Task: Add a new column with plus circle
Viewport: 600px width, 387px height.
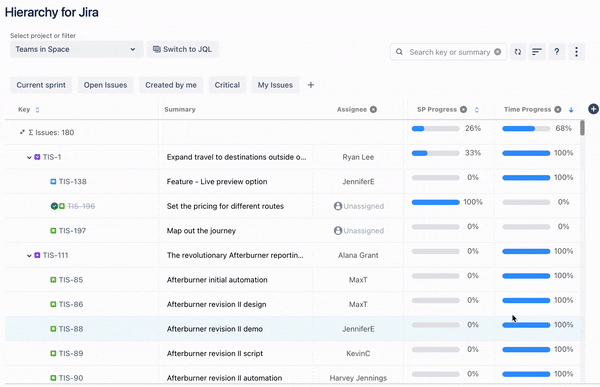Action: click(593, 109)
